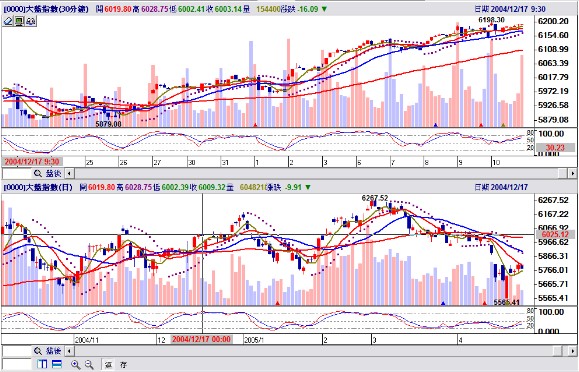Click the 存 save button in bottom toolbar

coord(123,365)
